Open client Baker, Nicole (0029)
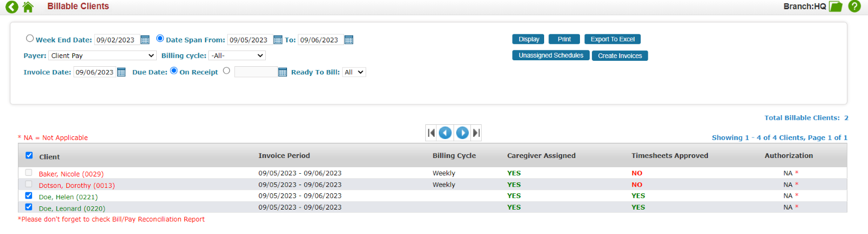Image resolution: width=868 pixels, height=234 pixels. [x=71, y=174]
